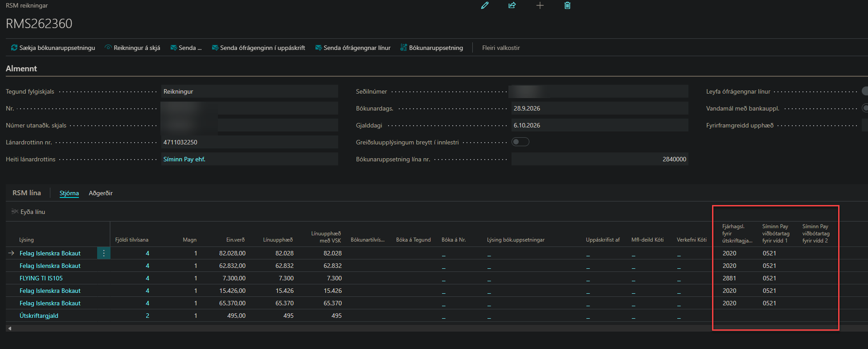Click the Uppáskrifist af column header
This screenshot has height=349, width=868.
[x=602, y=240]
